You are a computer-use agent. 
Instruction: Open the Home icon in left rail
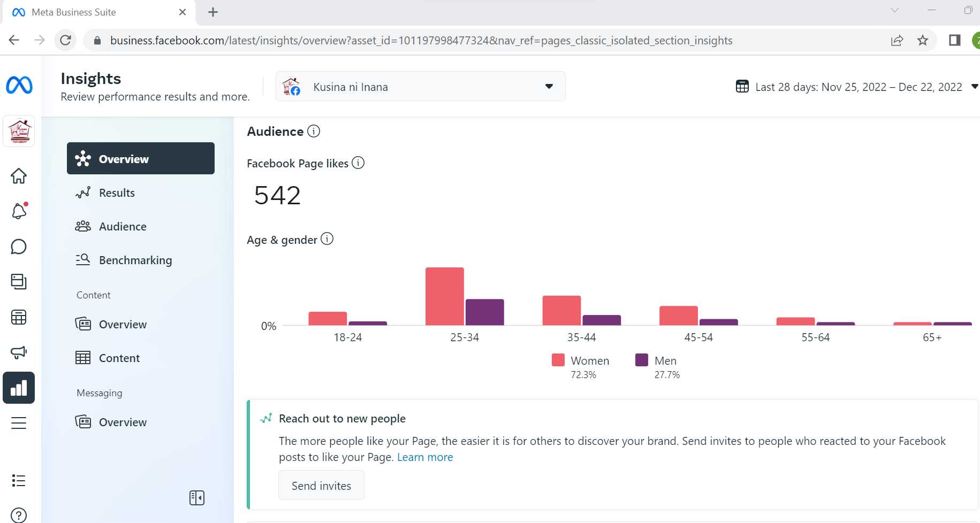pyautogui.click(x=19, y=176)
